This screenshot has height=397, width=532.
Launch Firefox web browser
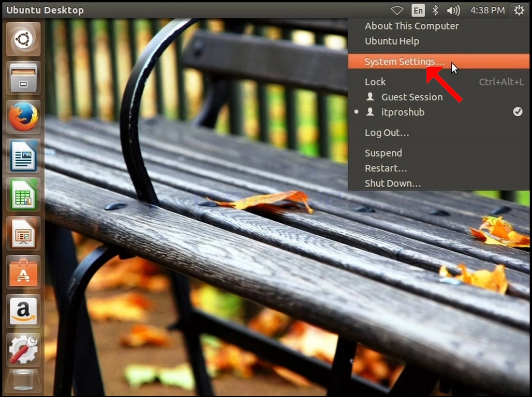pyautogui.click(x=23, y=117)
